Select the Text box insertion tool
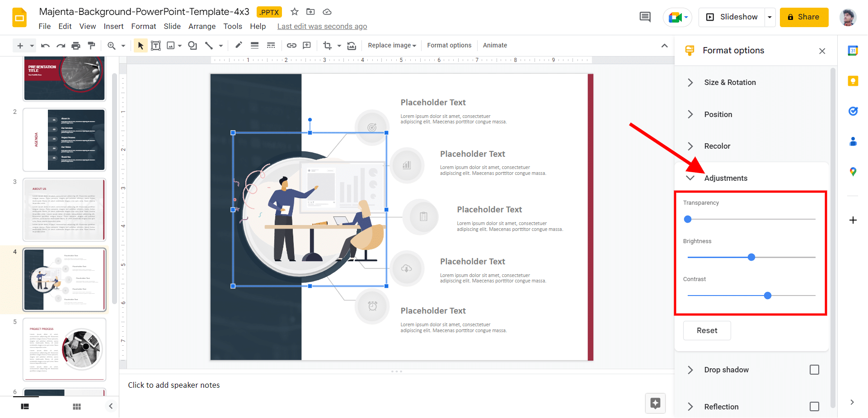Screen dimensions: 868x418 tap(156, 45)
